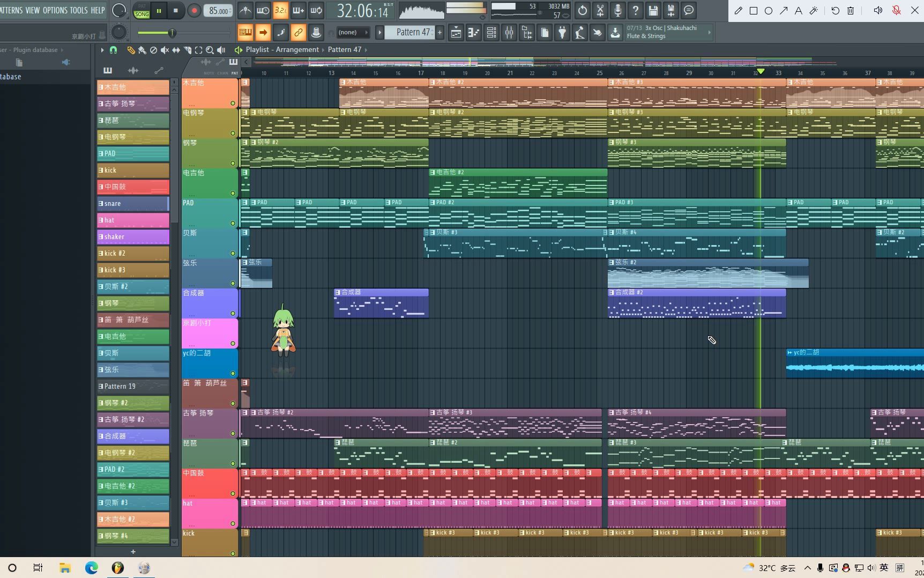This screenshot has width=924, height=578.
Task: Toggle playlist snap magnet
Action: pos(113,50)
